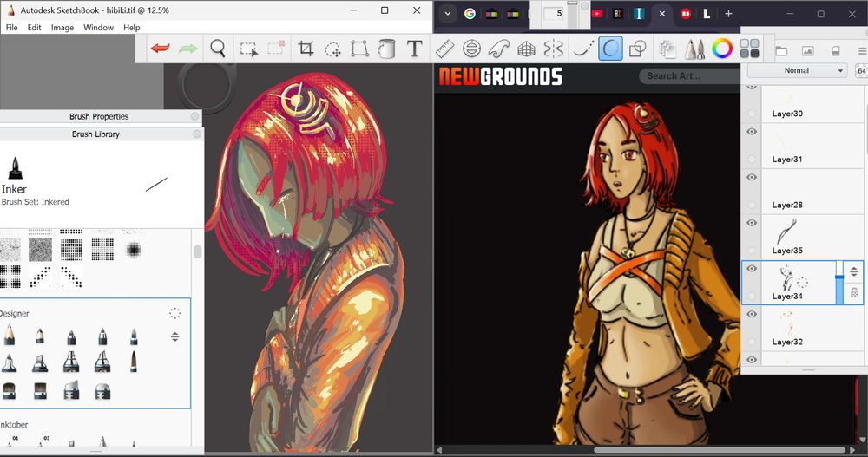Screen dimensions: 868x457
Task: Select the Distort transform tool
Action: pyautogui.click(x=360, y=49)
